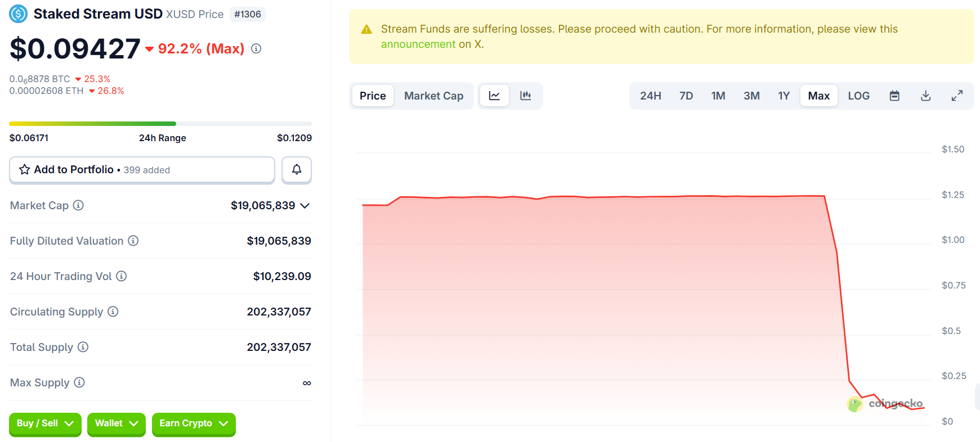Screen dimensions: 980x442
Task: Switch to line chart view icon
Action: (494, 96)
